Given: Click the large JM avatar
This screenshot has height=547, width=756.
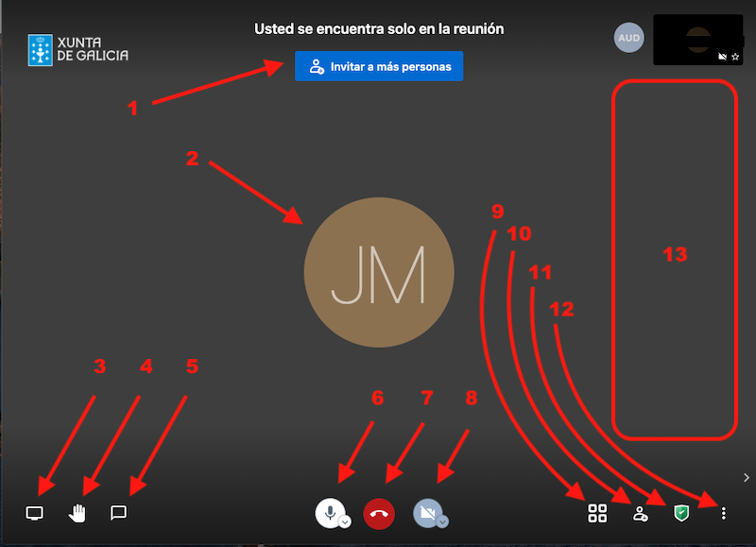Looking at the screenshot, I should point(378,273).
